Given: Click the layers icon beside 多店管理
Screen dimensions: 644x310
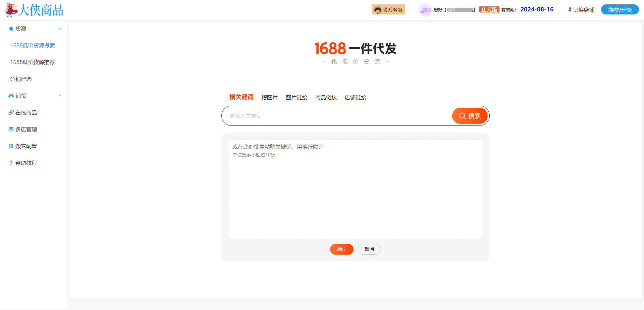Looking at the screenshot, I should (11, 129).
